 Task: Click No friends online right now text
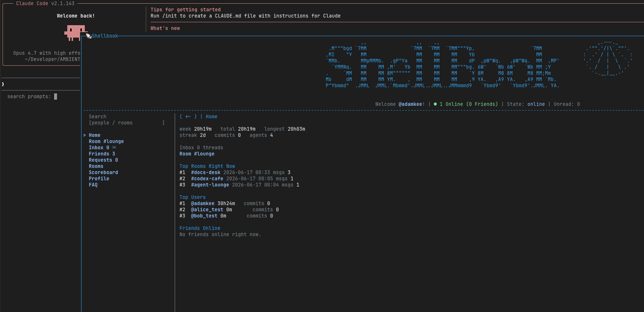220,234
